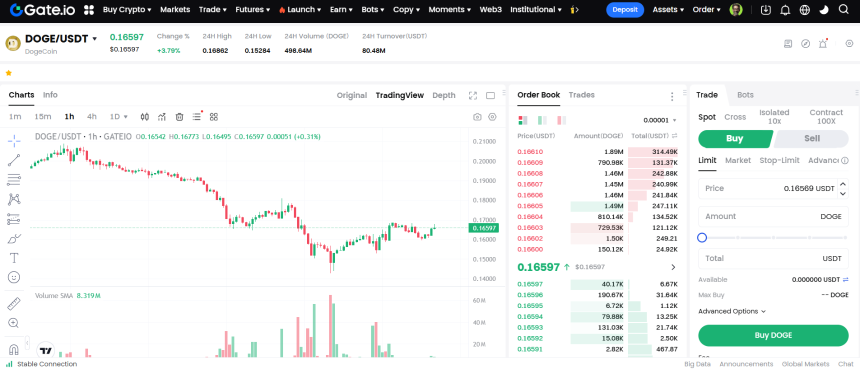
Task: Switch to Sell side
Action: coord(811,139)
